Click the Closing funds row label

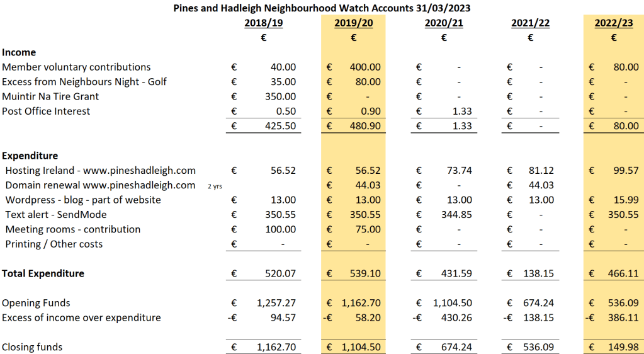point(32,346)
